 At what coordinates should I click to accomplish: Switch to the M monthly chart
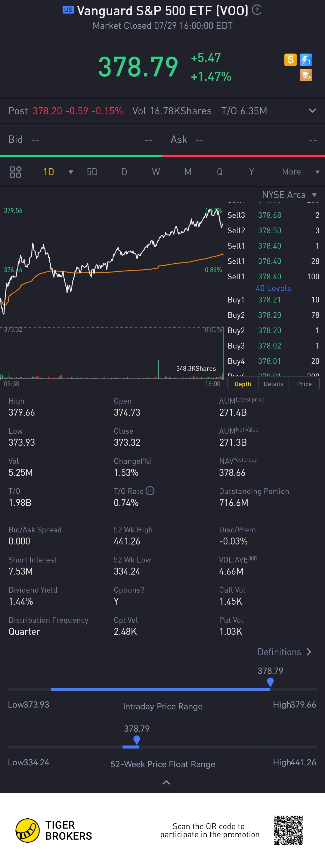click(188, 172)
